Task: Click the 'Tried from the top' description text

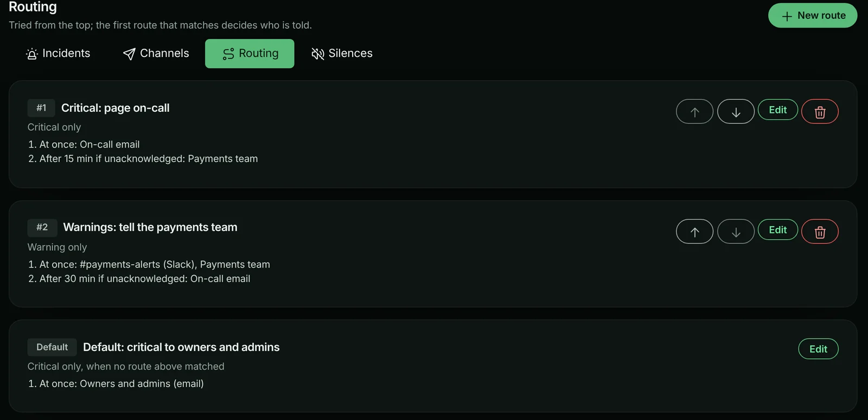Action: (160, 25)
